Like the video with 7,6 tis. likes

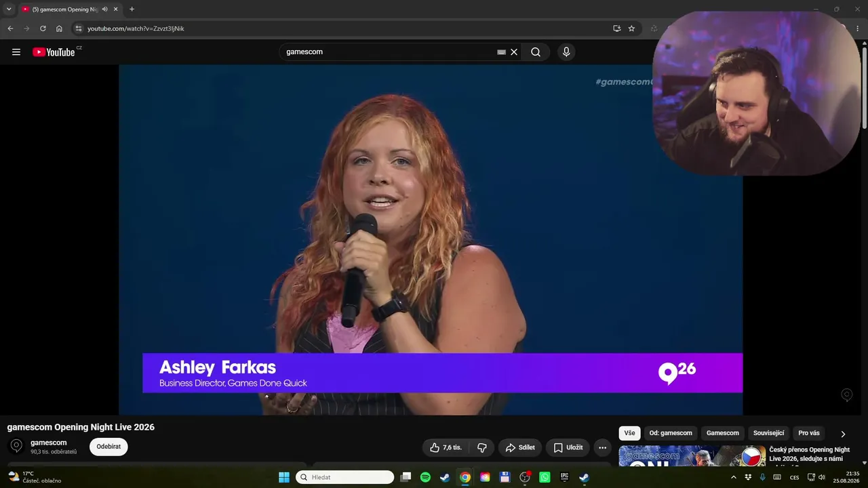tap(446, 447)
